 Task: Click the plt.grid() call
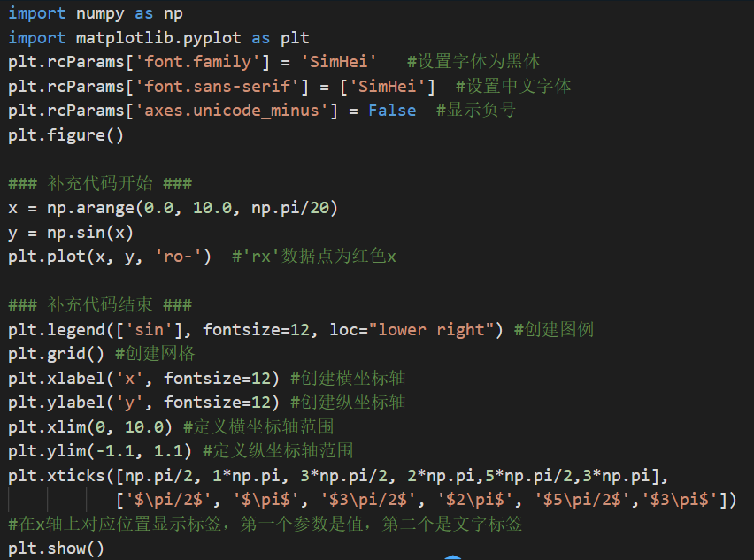point(57,354)
